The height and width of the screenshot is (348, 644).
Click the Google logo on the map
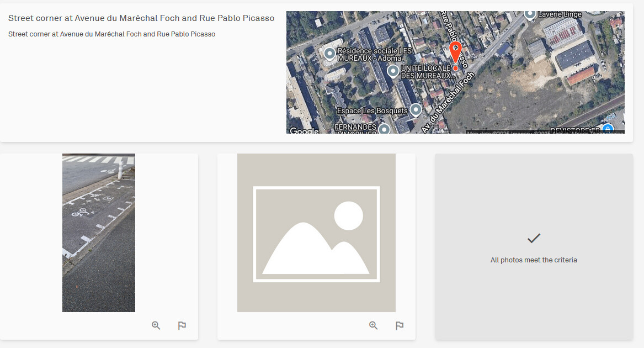point(304,131)
